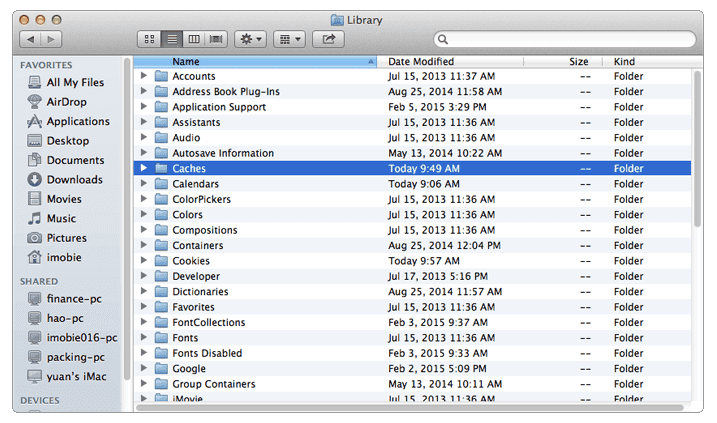This screenshot has width=717, height=423.
Task: Click into the search field
Action: tap(565, 39)
